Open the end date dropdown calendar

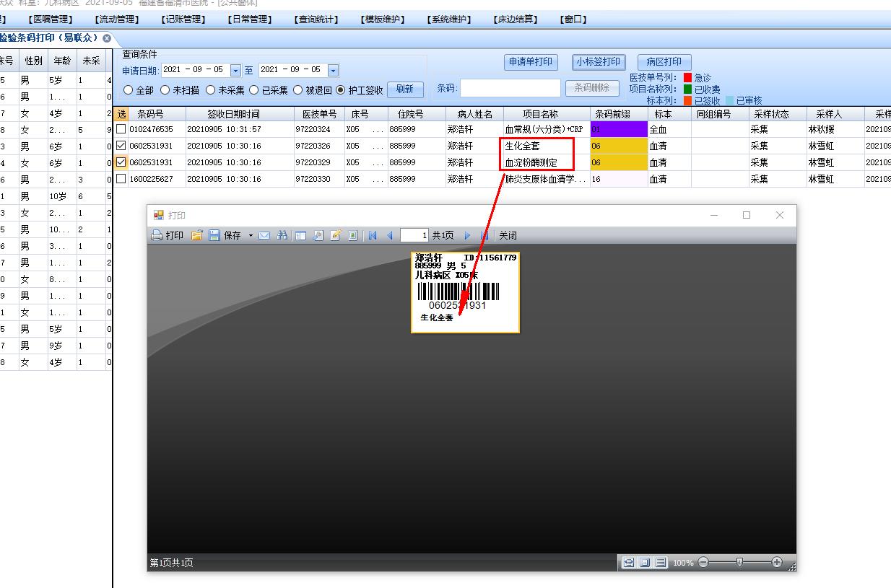pyautogui.click(x=333, y=70)
